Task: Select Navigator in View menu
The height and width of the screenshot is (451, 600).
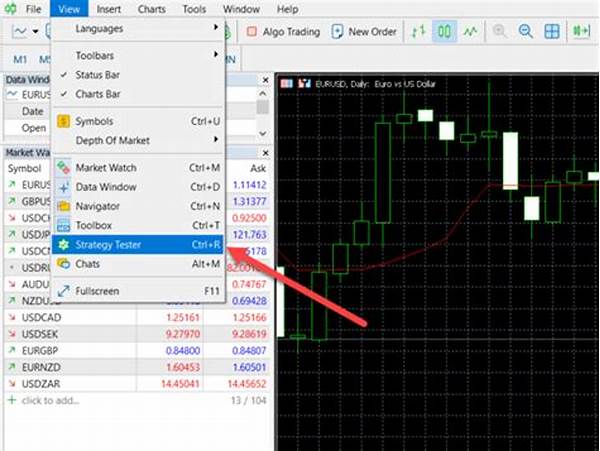Action: (x=138, y=206)
